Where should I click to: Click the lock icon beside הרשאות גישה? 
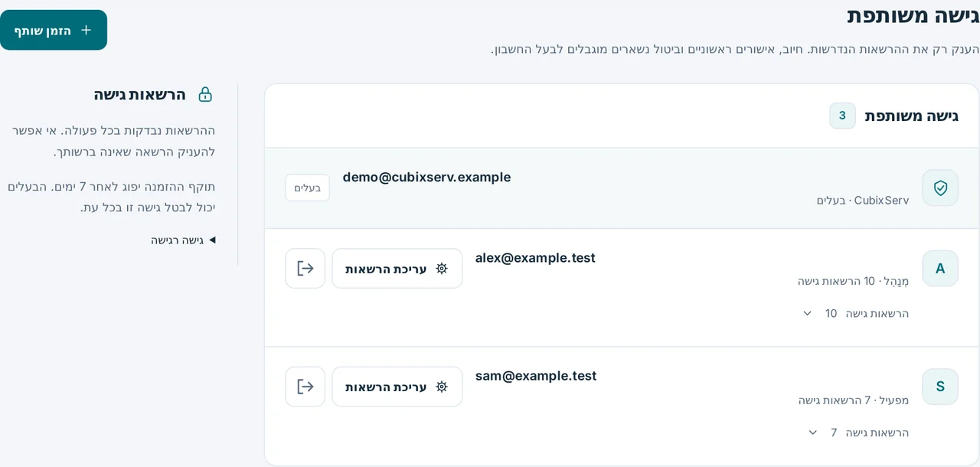point(205,94)
